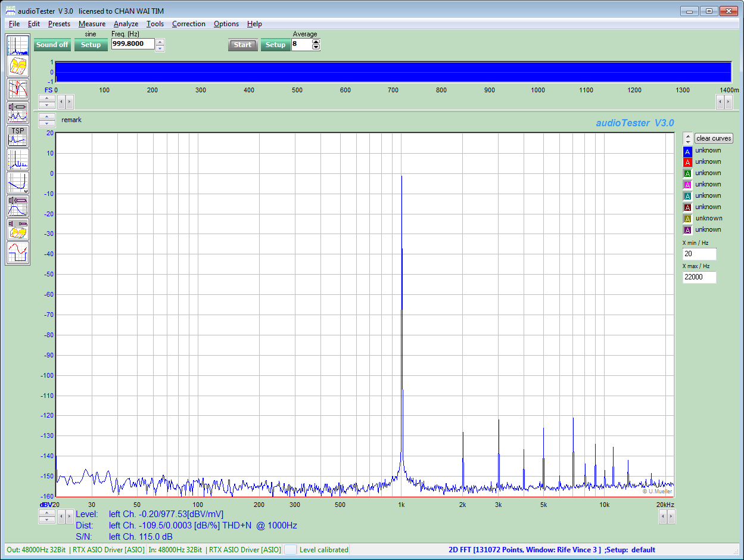Viewport: 744px width, 560px height.
Task: Click the Average value field
Action: tap(301, 45)
